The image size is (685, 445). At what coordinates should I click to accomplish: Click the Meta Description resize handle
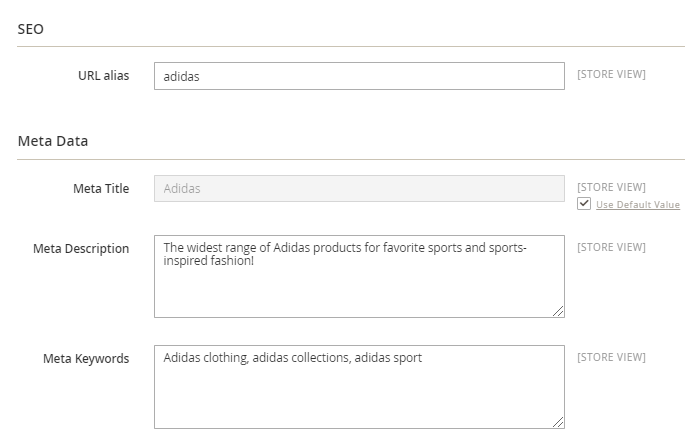tap(558, 311)
